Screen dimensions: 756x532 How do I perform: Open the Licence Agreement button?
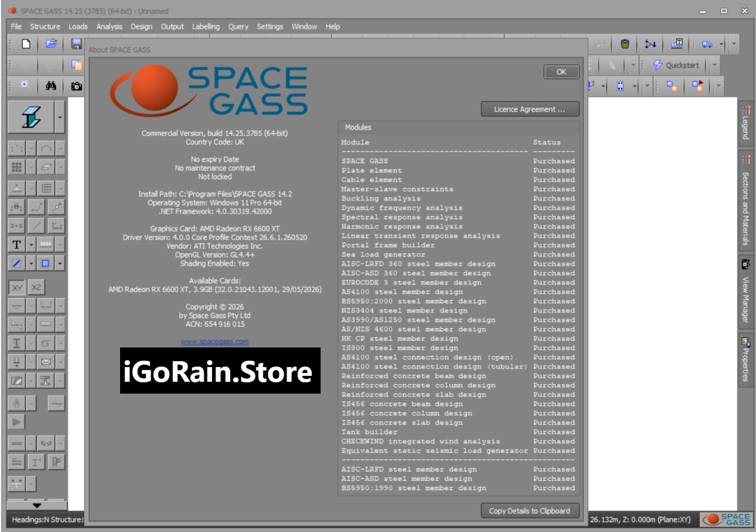530,109
